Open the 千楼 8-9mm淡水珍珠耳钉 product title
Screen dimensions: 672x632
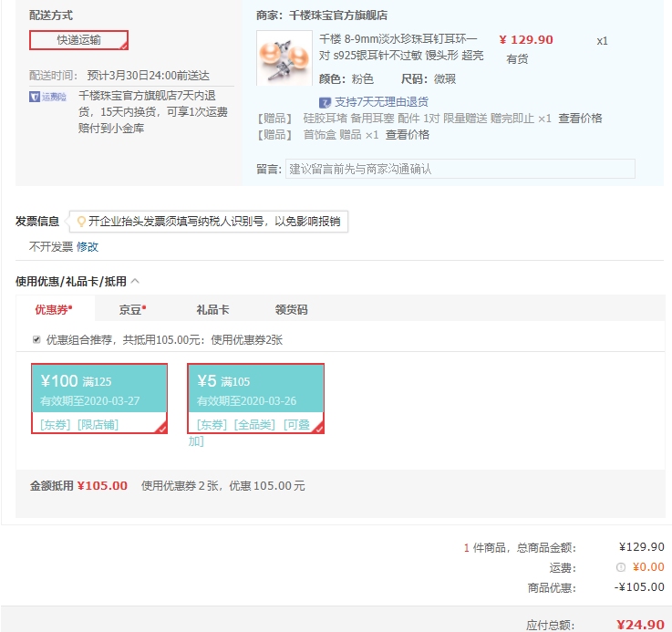401,47
